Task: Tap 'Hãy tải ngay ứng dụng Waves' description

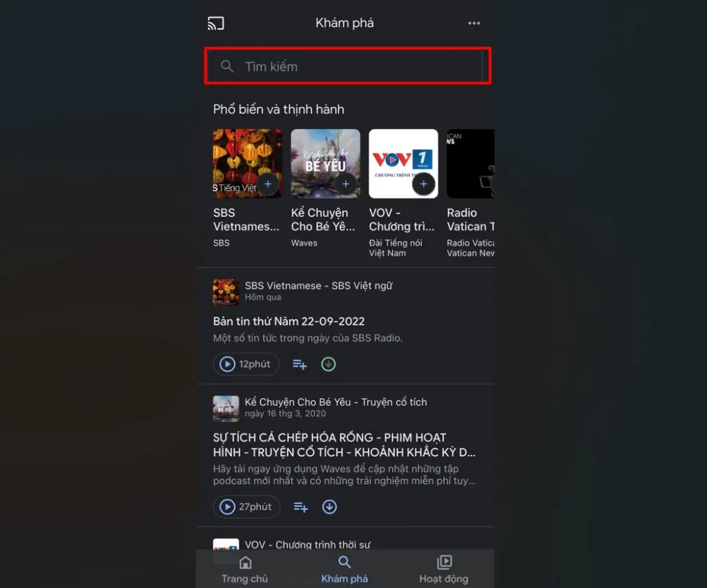Action: (344, 475)
